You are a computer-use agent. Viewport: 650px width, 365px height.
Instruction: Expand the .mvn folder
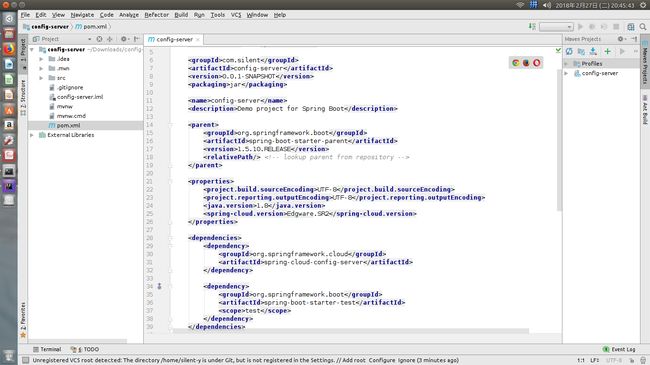tap(41, 68)
